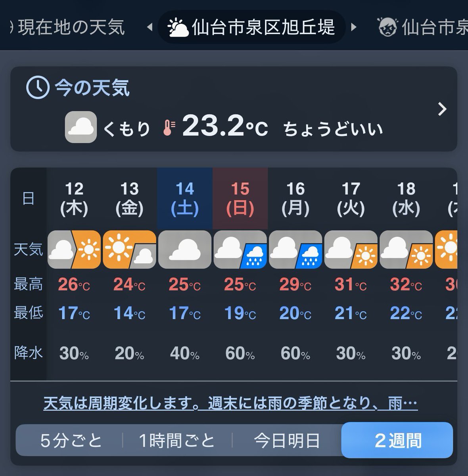Screen dimensions: 468x476
Task: Open the 天気は周期変化します forecast commentary link
Action: pyautogui.click(x=230, y=404)
